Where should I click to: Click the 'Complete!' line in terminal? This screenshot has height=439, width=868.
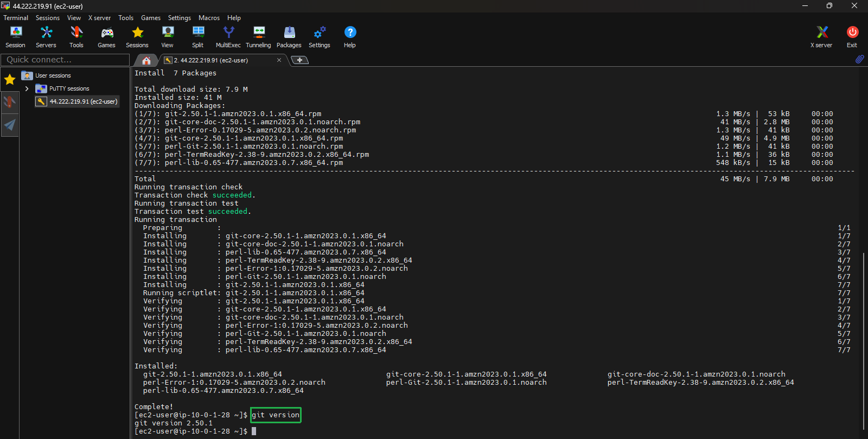(x=154, y=407)
